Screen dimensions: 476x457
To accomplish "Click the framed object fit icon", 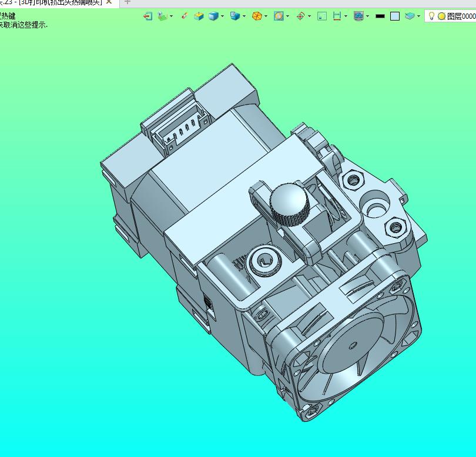I will pyautogui.click(x=279, y=16).
